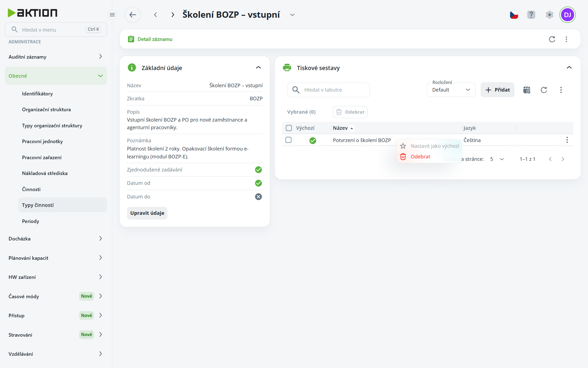Collapse the Základní údaje section
This screenshot has width=588, height=368.
click(x=258, y=68)
